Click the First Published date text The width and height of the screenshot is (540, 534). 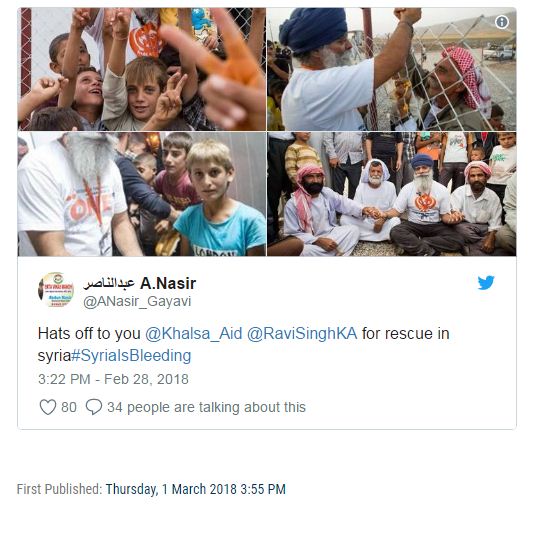(196, 489)
